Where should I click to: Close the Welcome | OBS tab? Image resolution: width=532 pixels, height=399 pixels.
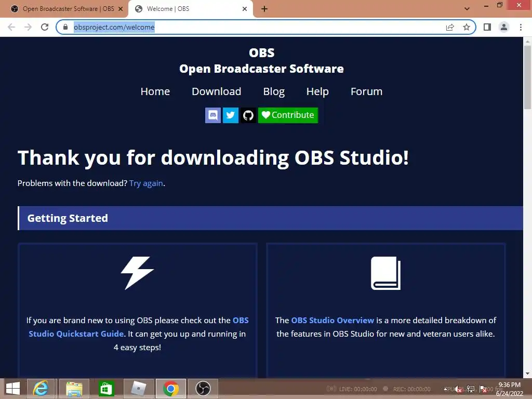[245, 9]
